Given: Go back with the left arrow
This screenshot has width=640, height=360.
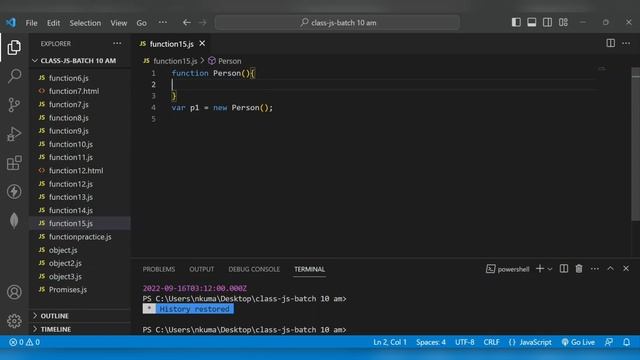Looking at the screenshot, I should pos(187,22).
